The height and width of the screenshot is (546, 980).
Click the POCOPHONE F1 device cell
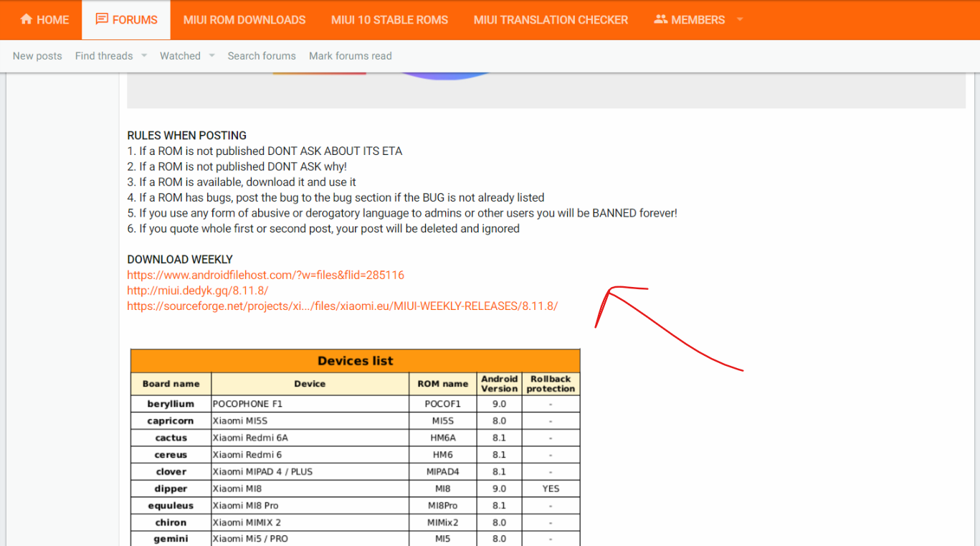tap(310, 404)
